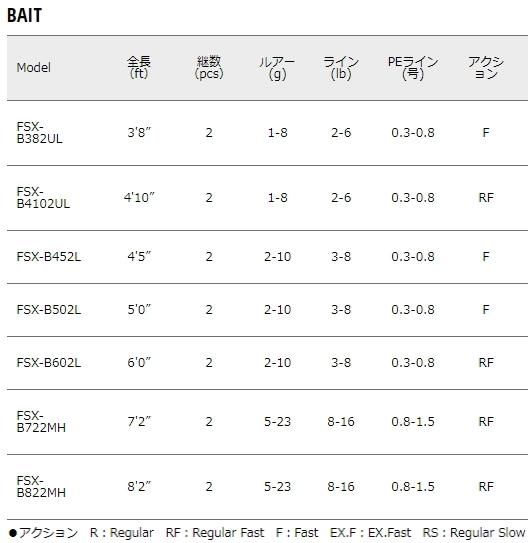Click the PEライン (号) column header

click(x=413, y=68)
